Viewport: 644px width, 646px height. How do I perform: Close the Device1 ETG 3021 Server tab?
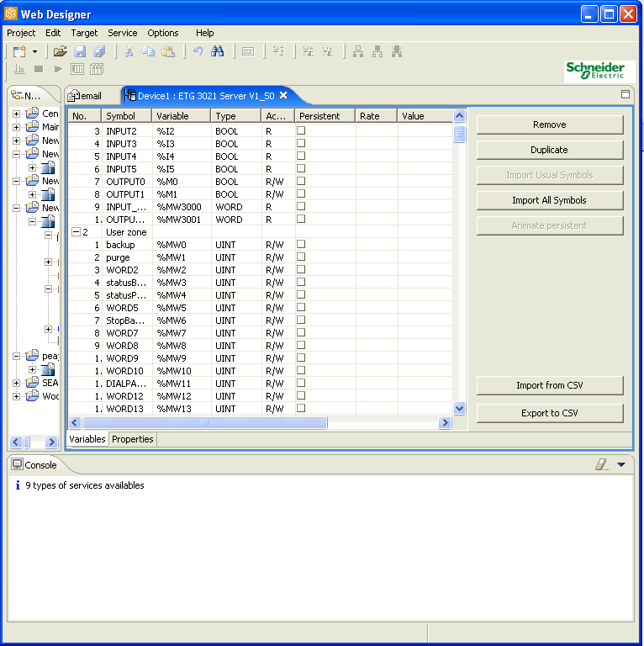coord(283,96)
